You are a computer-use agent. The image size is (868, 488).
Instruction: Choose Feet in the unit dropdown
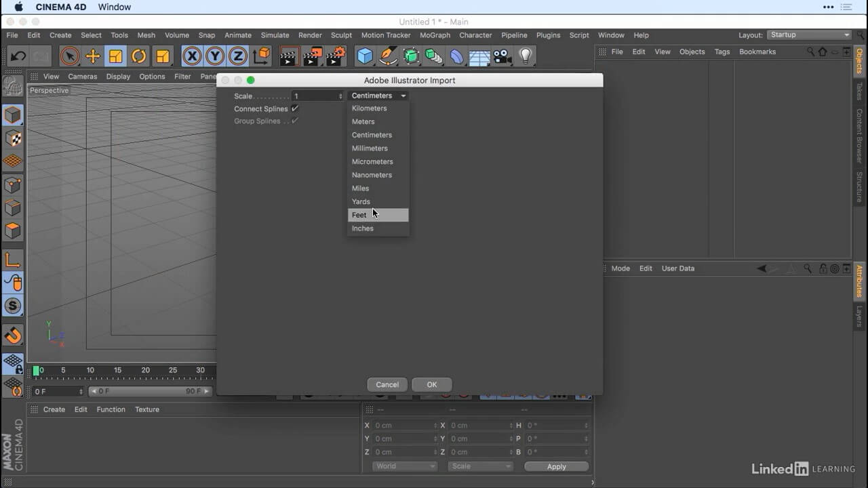tap(378, 215)
